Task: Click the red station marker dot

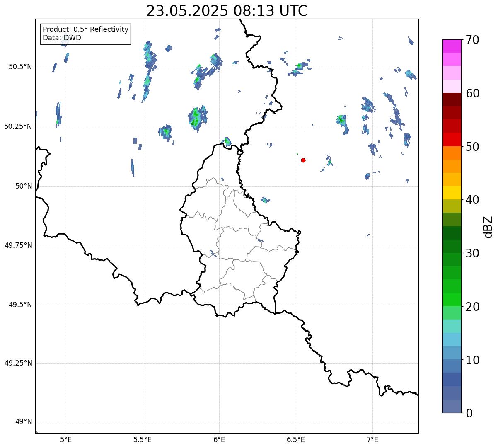Action: 303,160
